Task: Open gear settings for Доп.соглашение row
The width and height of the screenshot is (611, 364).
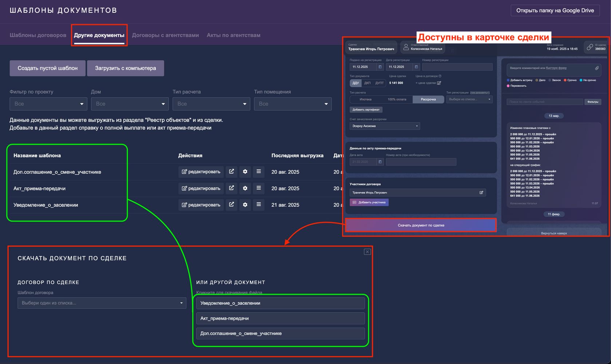Action: 245,172
